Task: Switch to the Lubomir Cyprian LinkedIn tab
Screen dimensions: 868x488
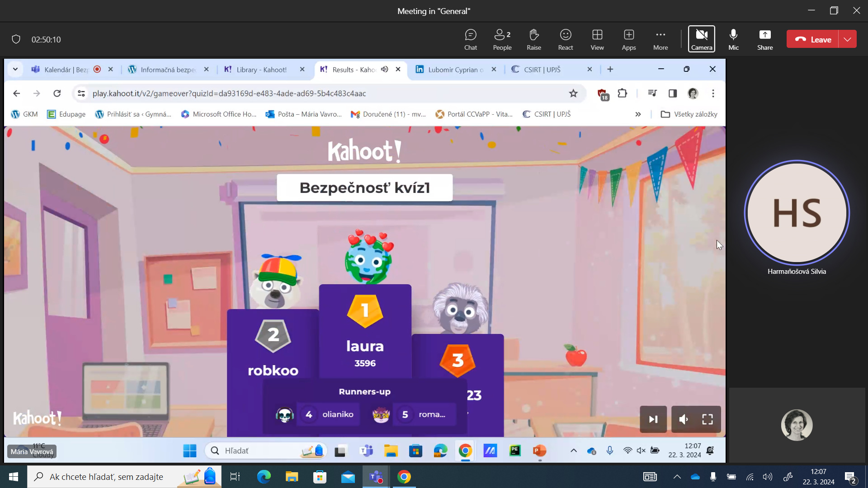Action: (455, 70)
